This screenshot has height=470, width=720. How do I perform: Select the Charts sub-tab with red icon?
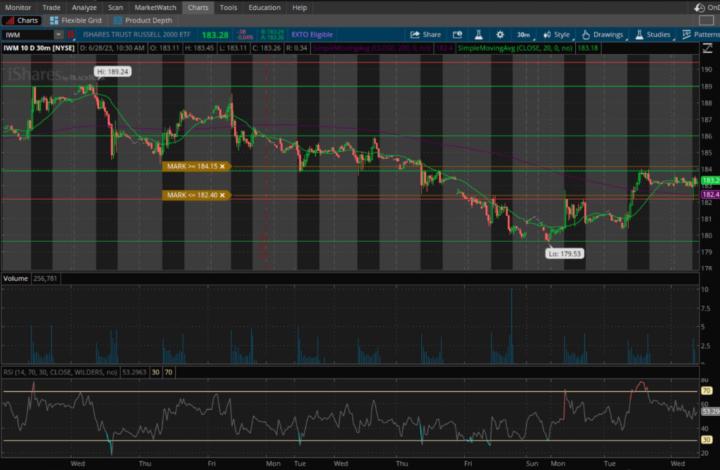click(22, 20)
